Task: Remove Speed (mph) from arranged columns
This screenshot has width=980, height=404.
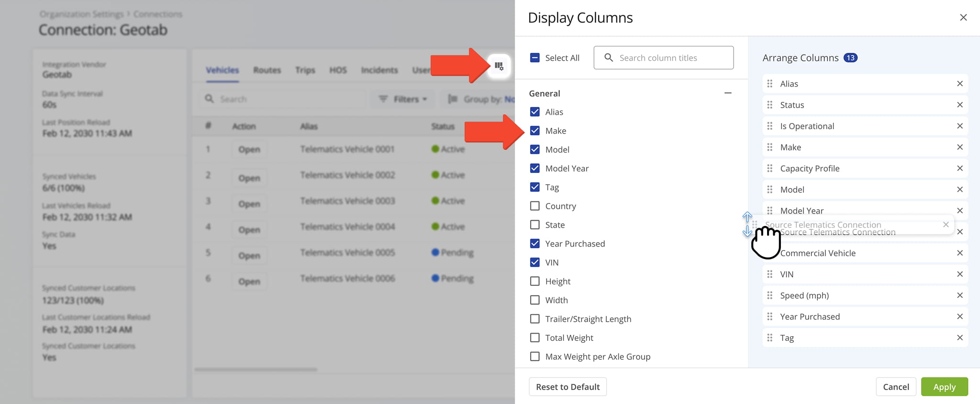Action: [959, 295]
